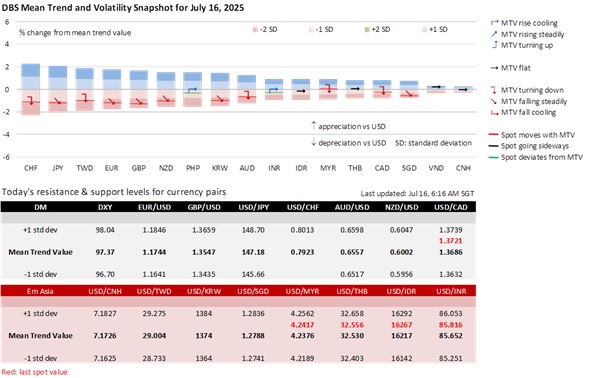Viewport: 605px width, 378px height.
Task: Click the Em Asia table header cell
Action: pos(40,291)
